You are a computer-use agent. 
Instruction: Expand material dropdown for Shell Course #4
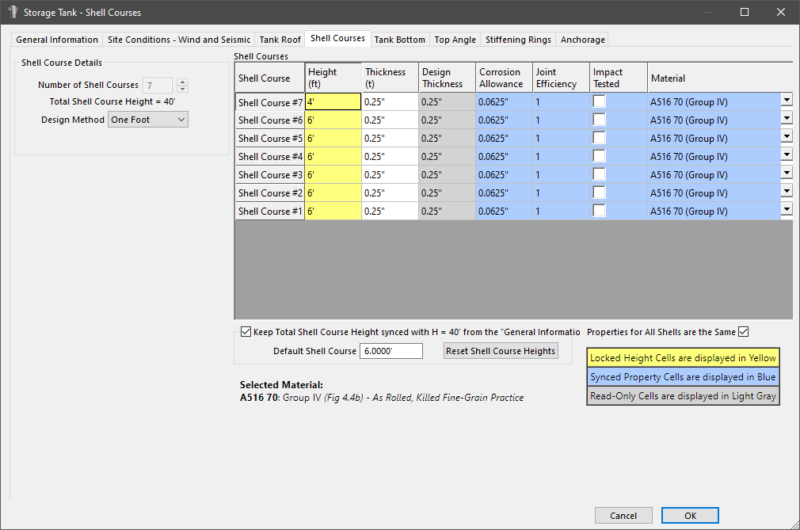(x=786, y=156)
